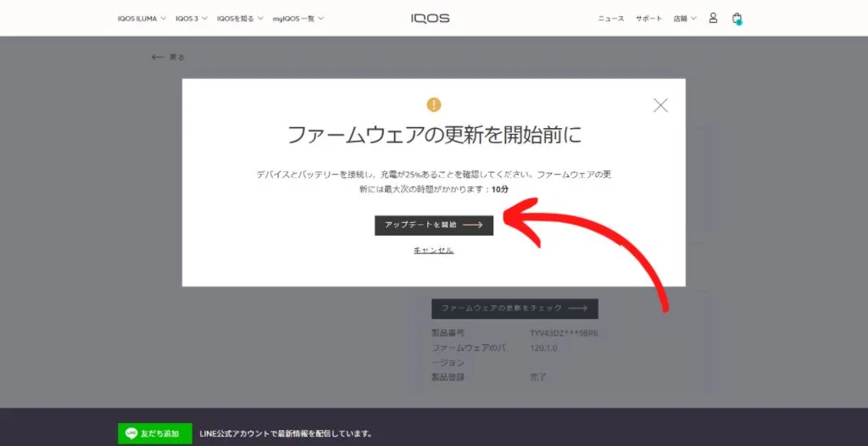Click the キャンセル link
Screen dimensions: 868x446
[x=434, y=250]
